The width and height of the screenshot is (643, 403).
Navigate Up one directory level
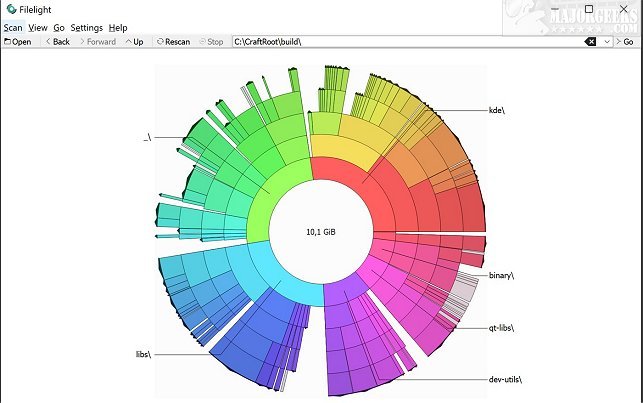point(135,42)
